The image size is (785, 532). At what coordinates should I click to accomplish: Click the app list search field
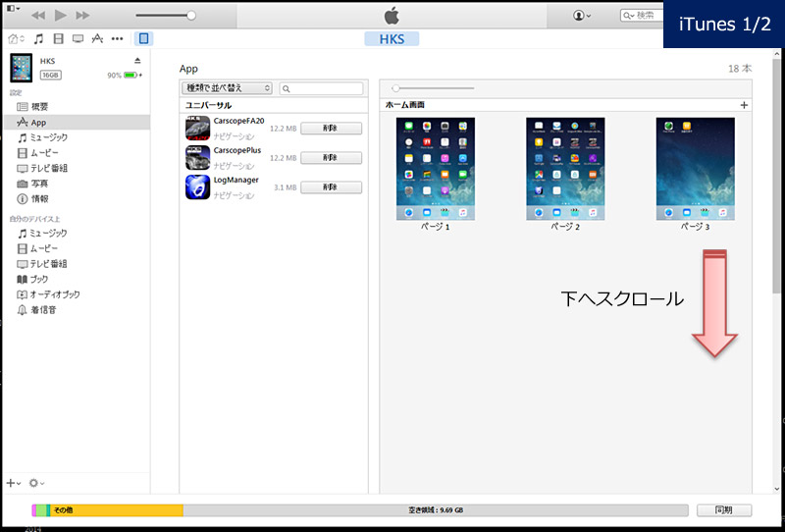click(x=322, y=88)
